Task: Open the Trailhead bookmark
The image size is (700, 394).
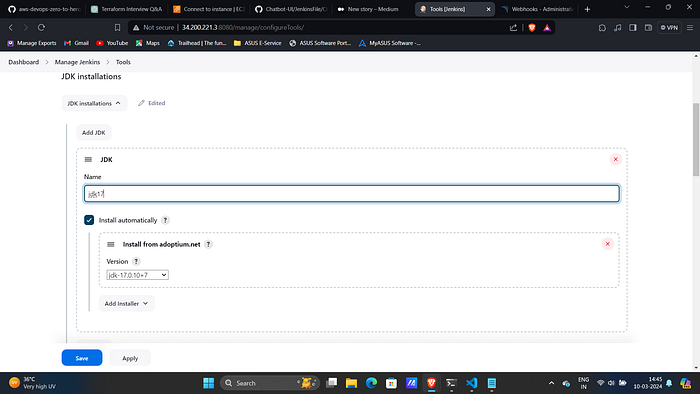Action: tap(197, 43)
